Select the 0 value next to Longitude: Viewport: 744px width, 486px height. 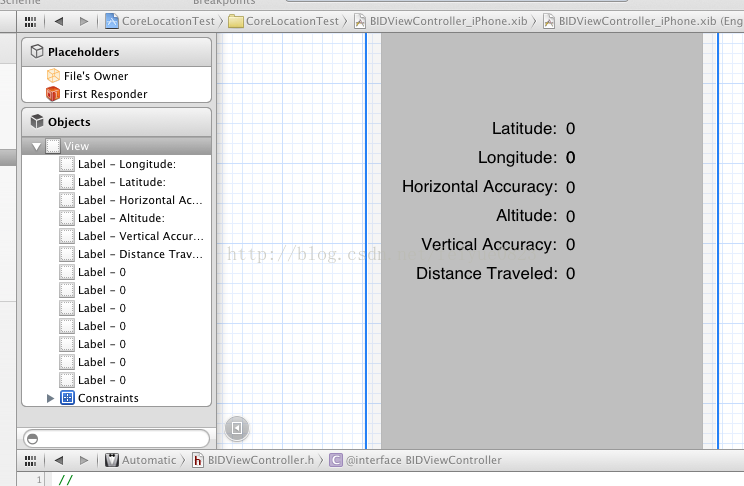tap(570, 158)
